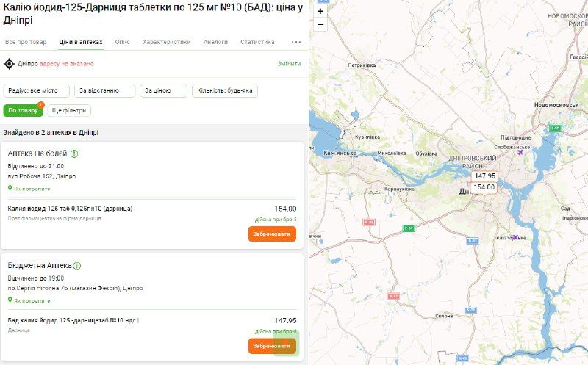Toggle the По товару filter
Image resolution: width=588 pixels, height=365 pixels.
[23, 111]
